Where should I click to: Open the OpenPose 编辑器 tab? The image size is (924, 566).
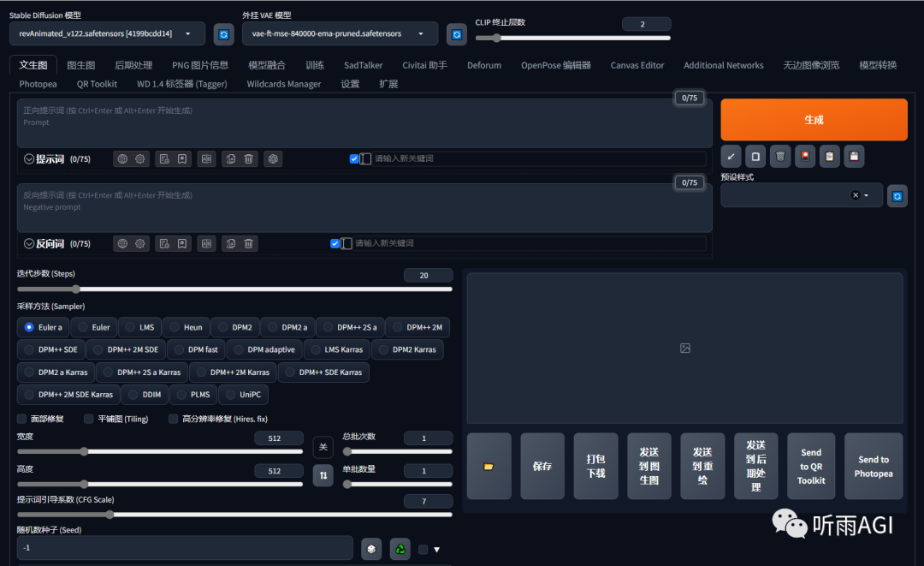coord(556,65)
